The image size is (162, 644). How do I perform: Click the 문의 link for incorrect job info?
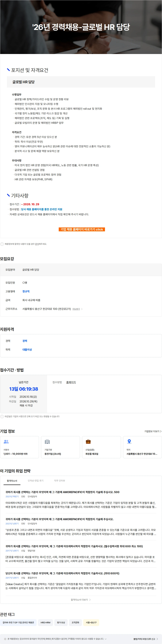point(37,244)
